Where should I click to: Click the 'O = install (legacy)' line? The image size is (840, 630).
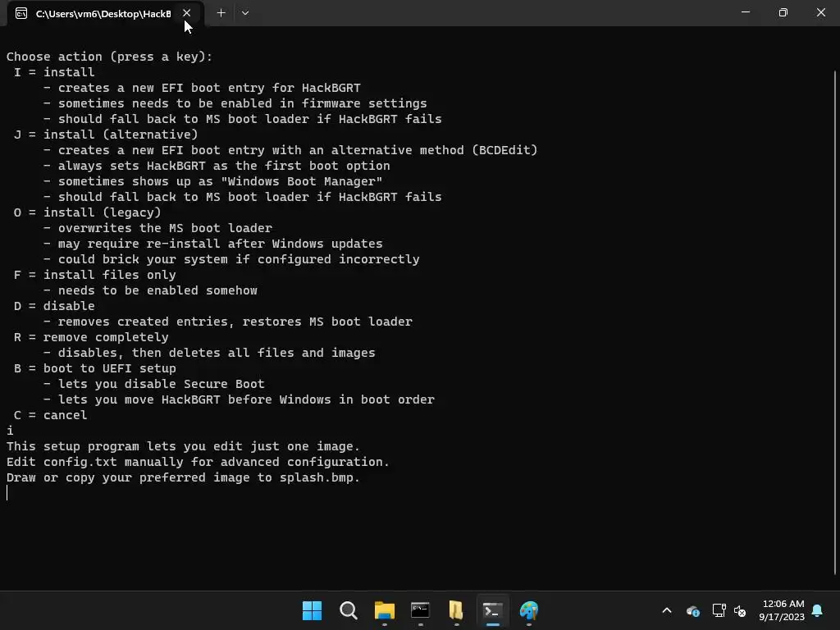pyautogui.click(x=87, y=212)
